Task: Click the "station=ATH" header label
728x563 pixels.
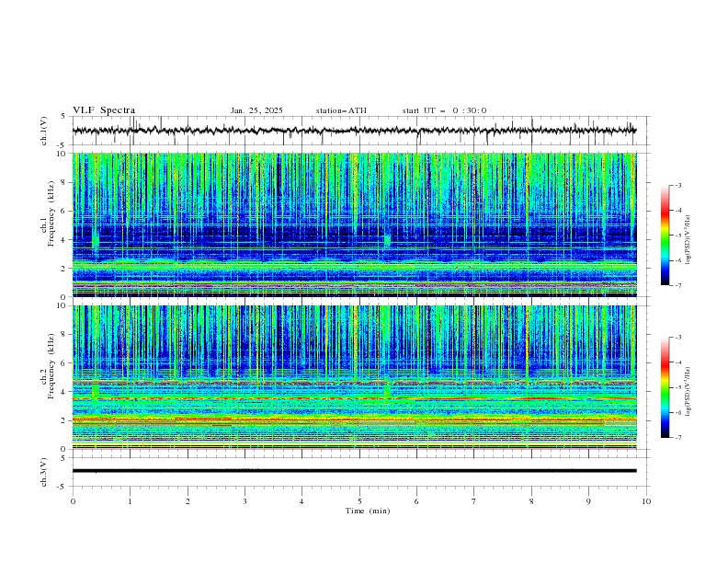Action: [x=341, y=110]
